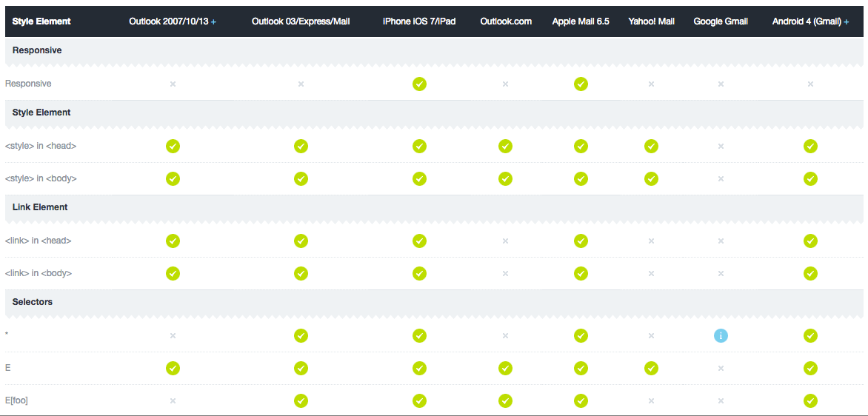Click <style> in <head> checkmark for Yahoo! Mail
Viewport: 868px width, 416px height.
[651, 146]
